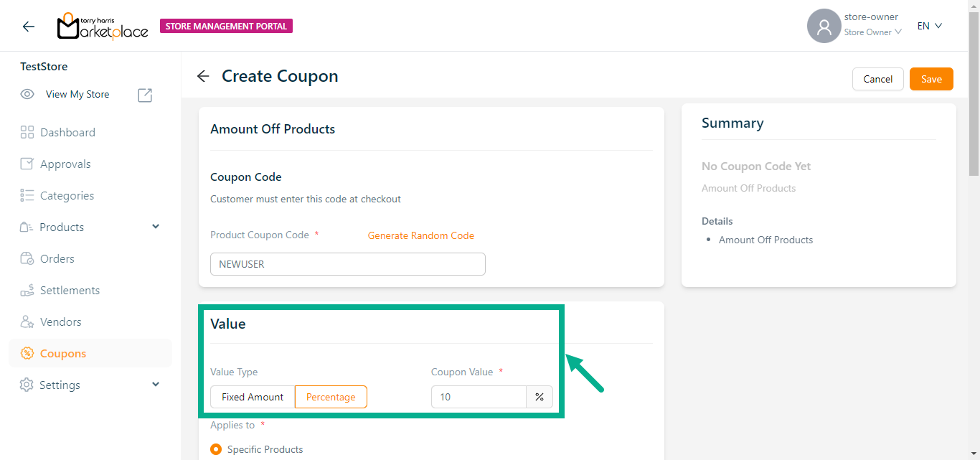
Task: Click the Dashboard grid icon
Action: pyautogui.click(x=27, y=132)
